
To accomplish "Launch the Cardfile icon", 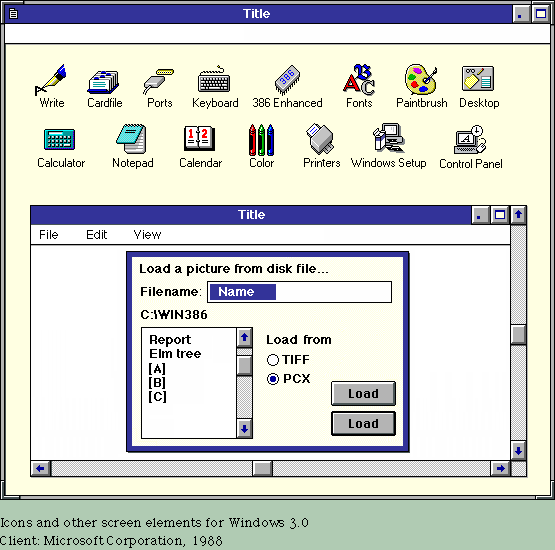I will [103, 82].
